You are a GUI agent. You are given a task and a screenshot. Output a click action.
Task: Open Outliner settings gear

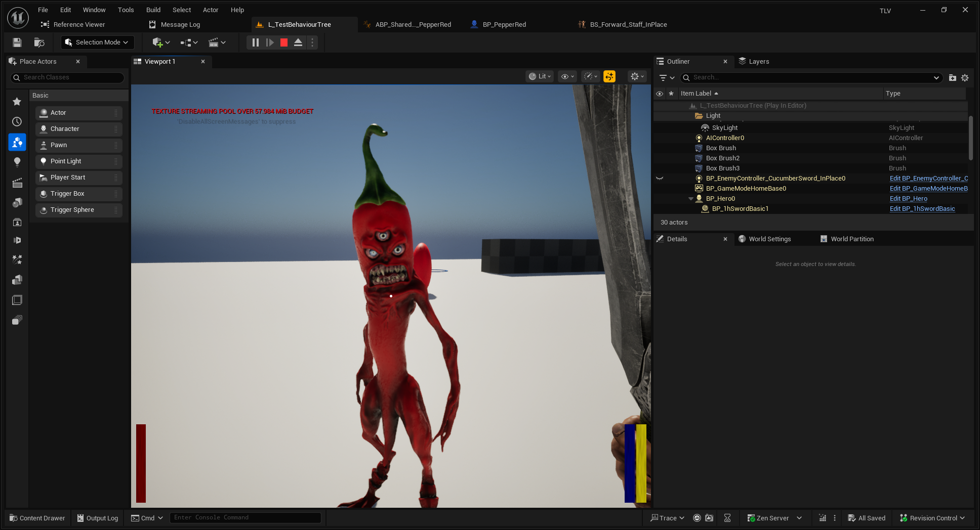tap(965, 78)
